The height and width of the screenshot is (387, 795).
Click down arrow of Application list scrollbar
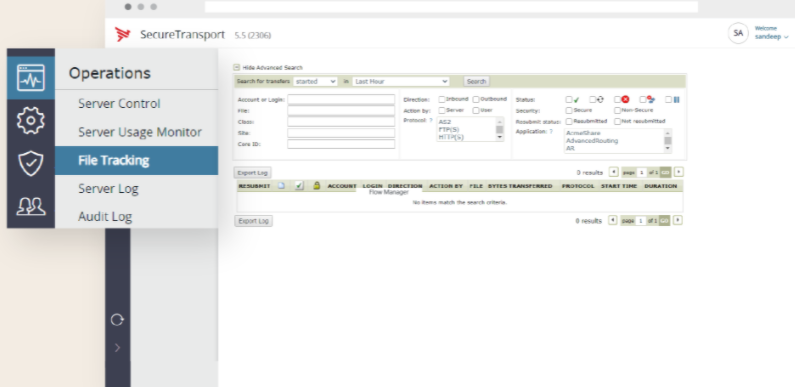[x=668, y=149]
